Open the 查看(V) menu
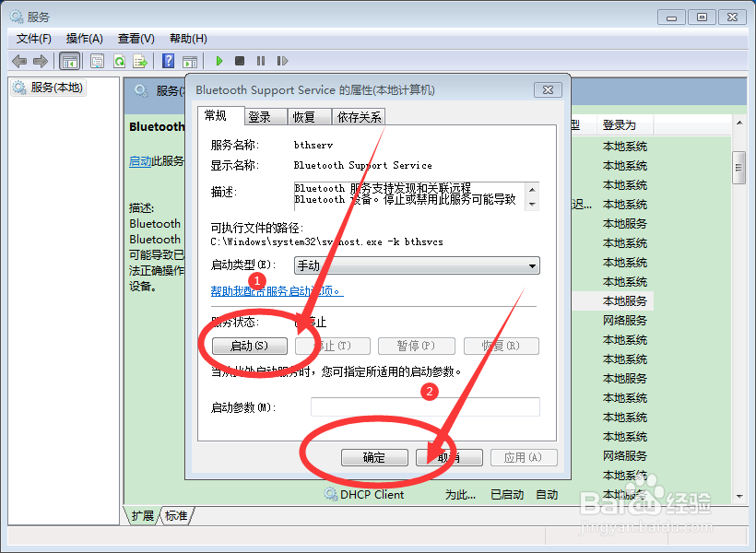 coord(136,39)
